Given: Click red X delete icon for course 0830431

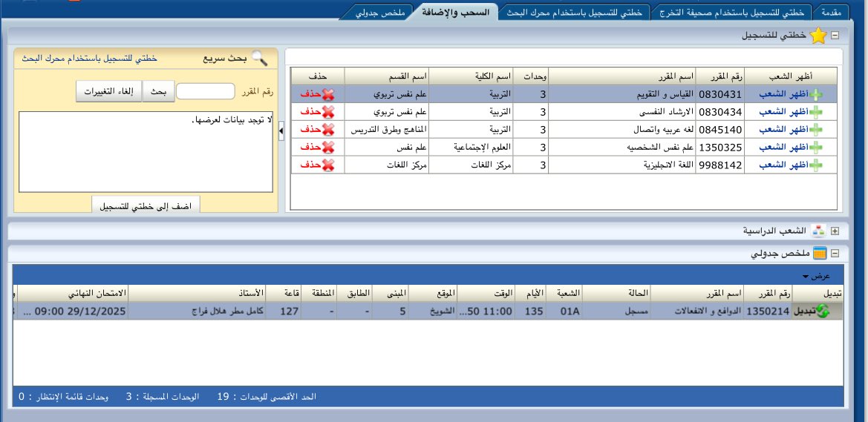Looking at the screenshot, I should 328,95.
